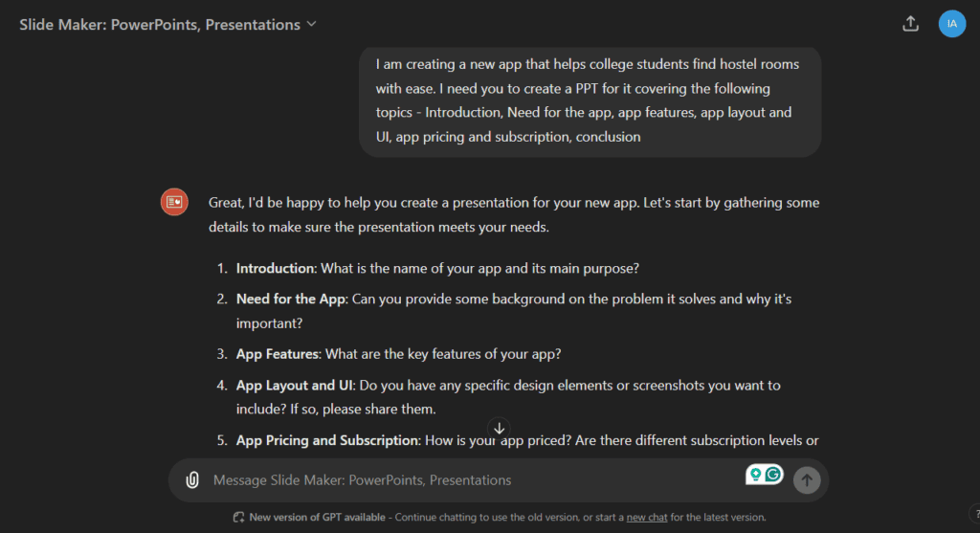Click the red Slide Maker assistant avatar

[174, 202]
